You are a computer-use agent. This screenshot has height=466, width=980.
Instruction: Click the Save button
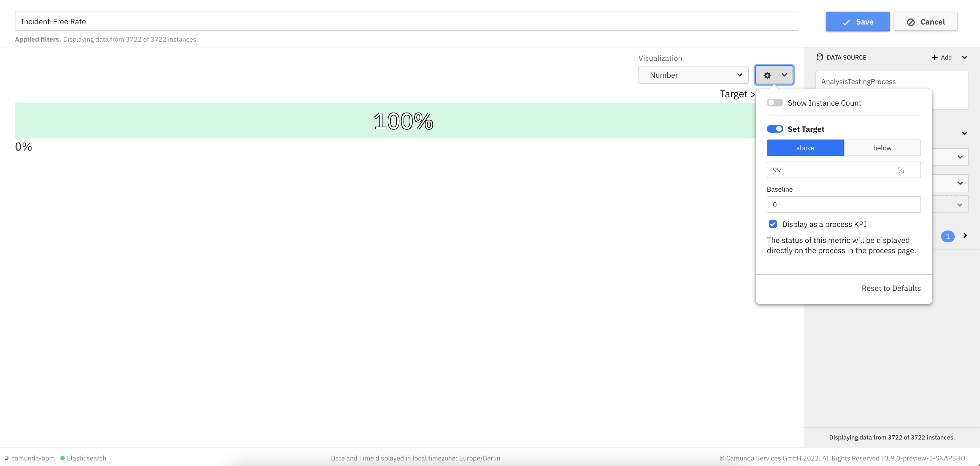click(x=857, y=21)
